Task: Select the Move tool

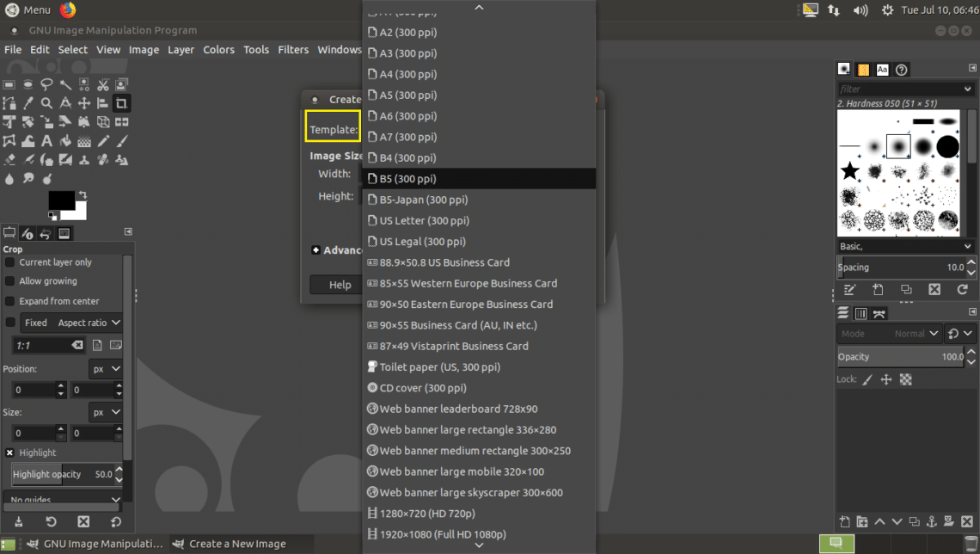Action: tap(83, 103)
